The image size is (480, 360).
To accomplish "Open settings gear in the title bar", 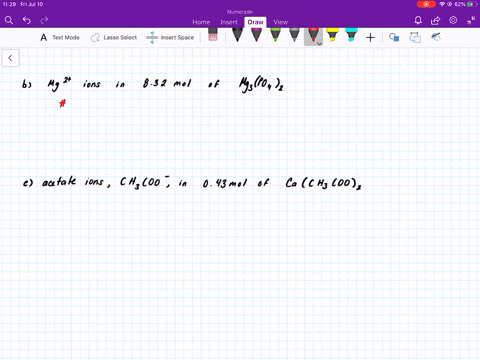I will 453,20.
